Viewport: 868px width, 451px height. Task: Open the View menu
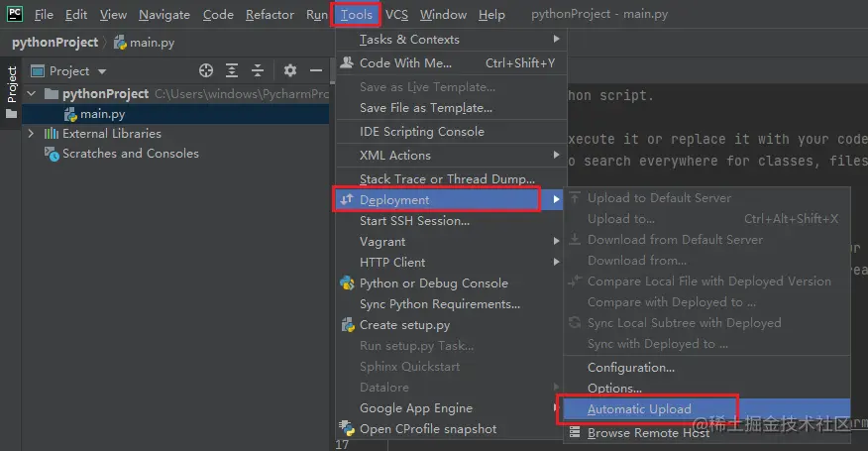tap(113, 15)
